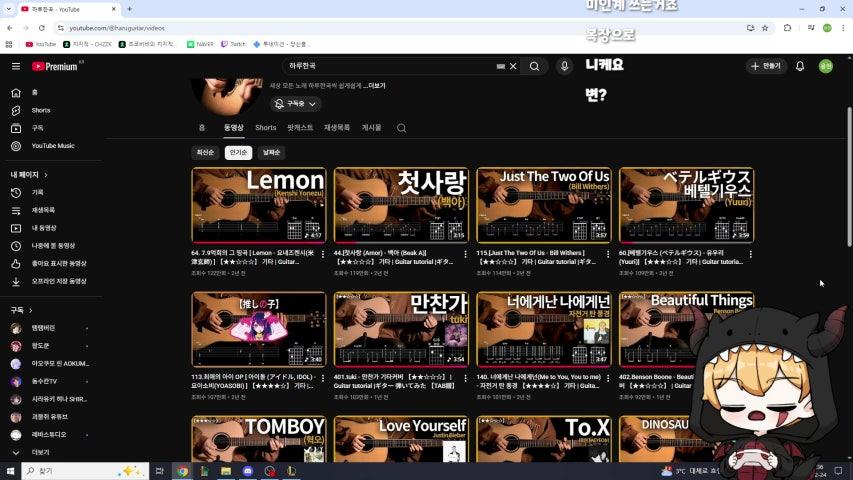Switch to the Playlists tab
This screenshot has width=853, height=480.
[x=337, y=128]
